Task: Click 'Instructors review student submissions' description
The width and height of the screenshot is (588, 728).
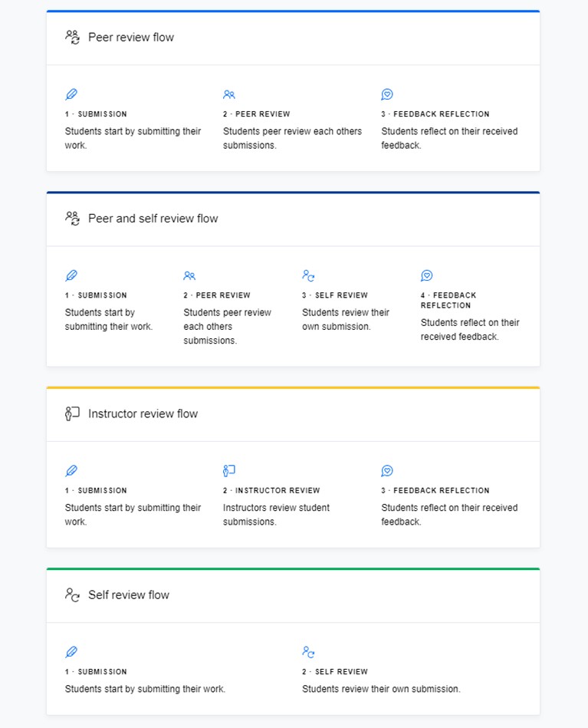Action: click(x=276, y=515)
